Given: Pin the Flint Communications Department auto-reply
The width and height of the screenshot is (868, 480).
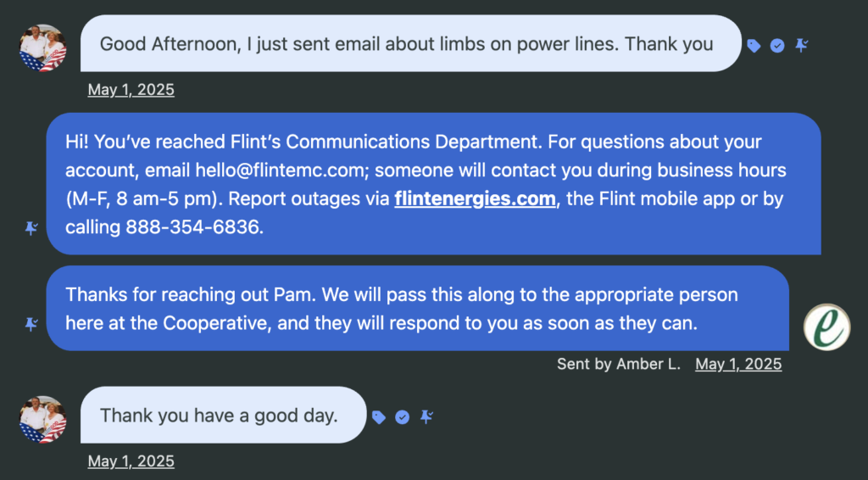Looking at the screenshot, I should coord(31,228).
